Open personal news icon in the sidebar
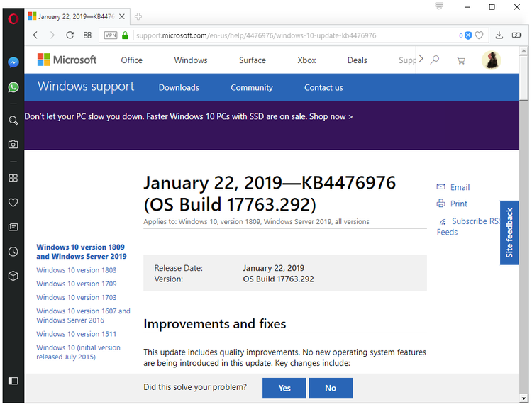Image resolution: width=532 pixels, height=407 pixels. pyautogui.click(x=13, y=227)
